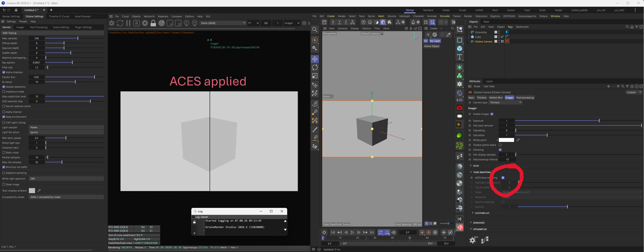
Task: Toggle clay mode sphere icon in live viewer
Action: 162,23
